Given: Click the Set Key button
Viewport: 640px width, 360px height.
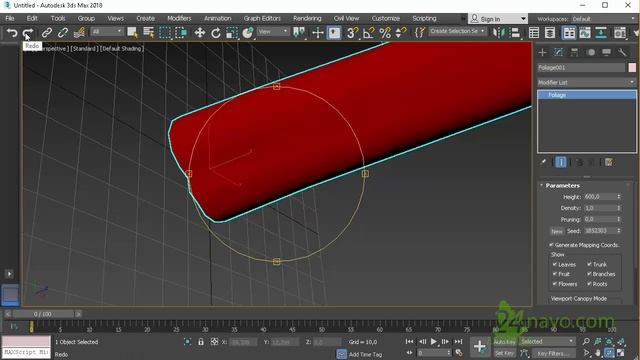Looking at the screenshot, I should (504, 353).
